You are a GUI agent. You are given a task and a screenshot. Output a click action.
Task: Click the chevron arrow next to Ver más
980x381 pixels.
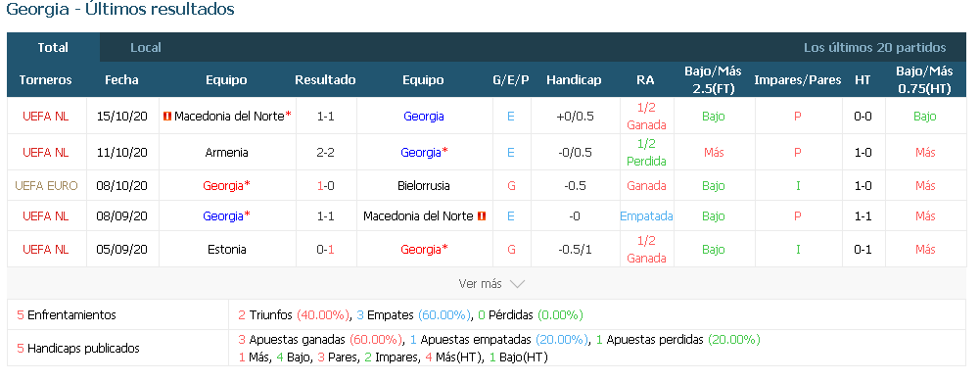coord(517,284)
